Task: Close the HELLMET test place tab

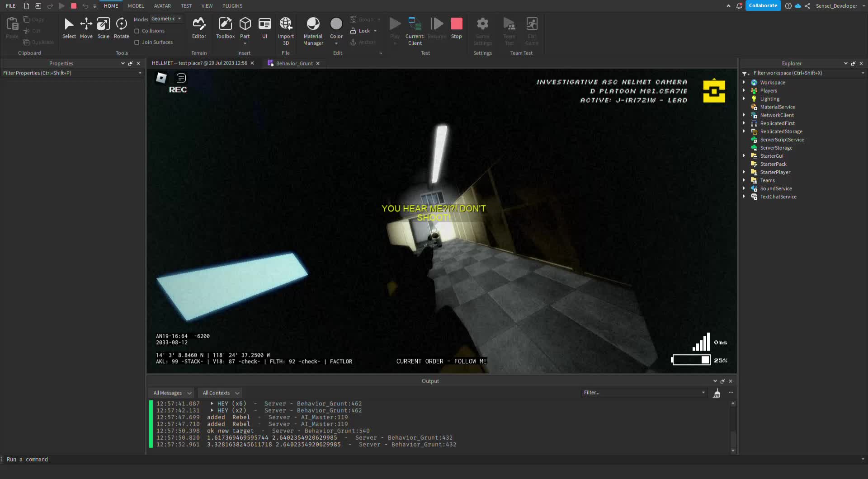Action: click(252, 63)
